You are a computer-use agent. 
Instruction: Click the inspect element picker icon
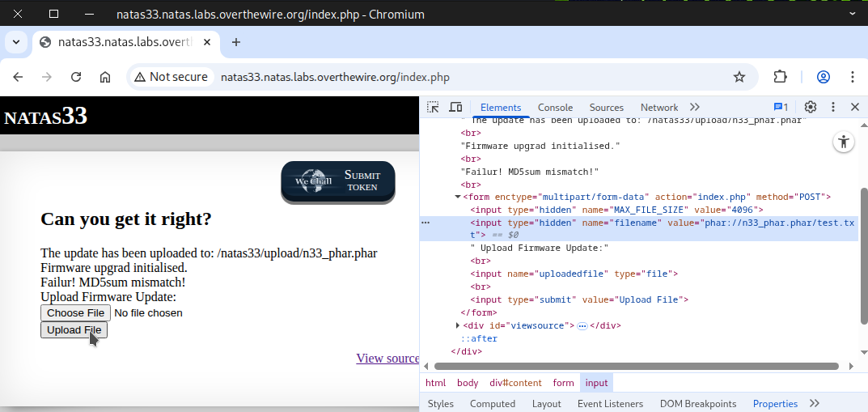coord(433,107)
